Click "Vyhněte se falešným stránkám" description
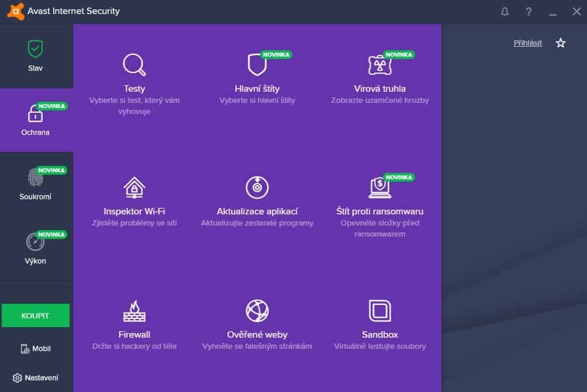Image resolution: width=587 pixels, height=392 pixels. tap(257, 346)
